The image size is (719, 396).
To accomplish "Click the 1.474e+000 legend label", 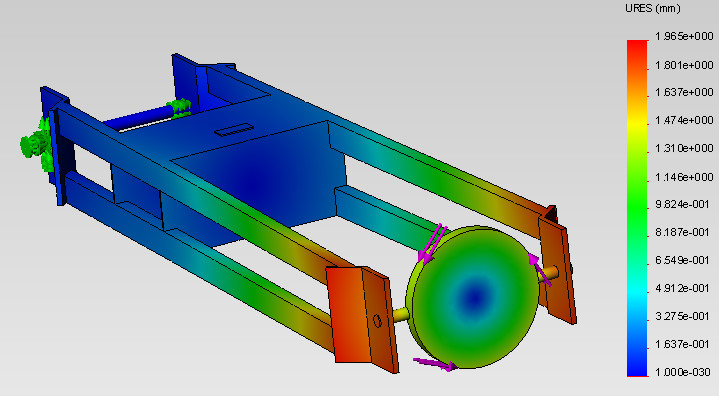I will point(684,120).
